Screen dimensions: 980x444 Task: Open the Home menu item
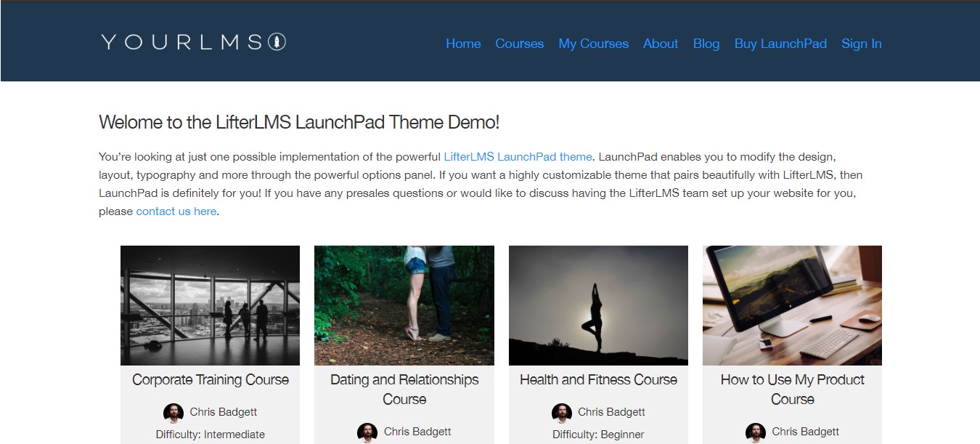point(463,44)
